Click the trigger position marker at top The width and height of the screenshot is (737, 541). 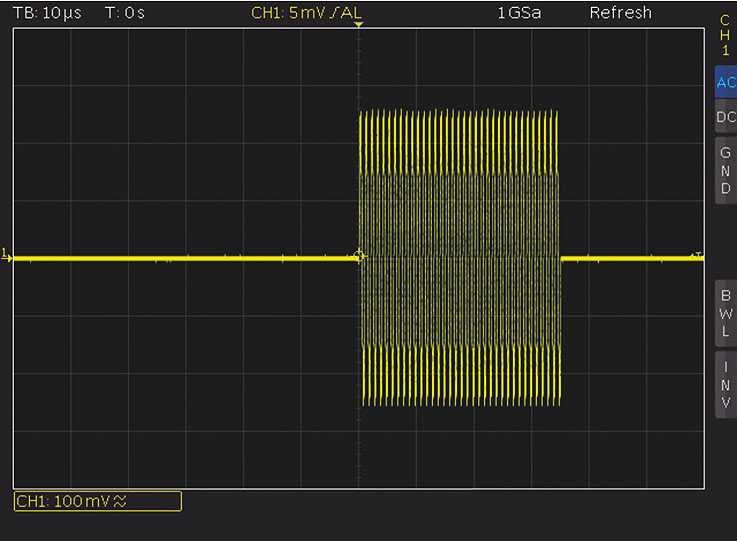point(359,24)
